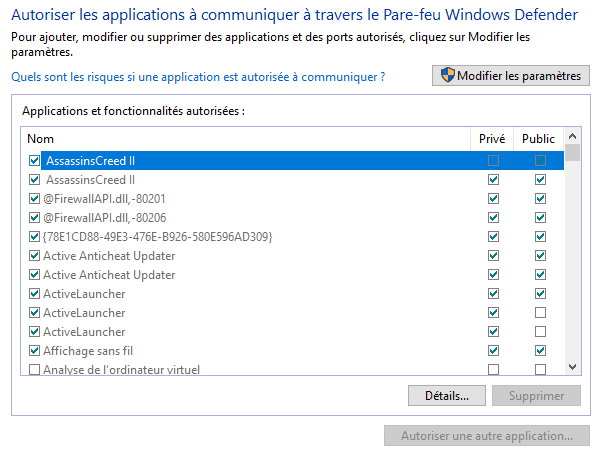The image size is (604, 459).
Task: Click the scrollbar down arrow in the list
Action: [x=572, y=367]
